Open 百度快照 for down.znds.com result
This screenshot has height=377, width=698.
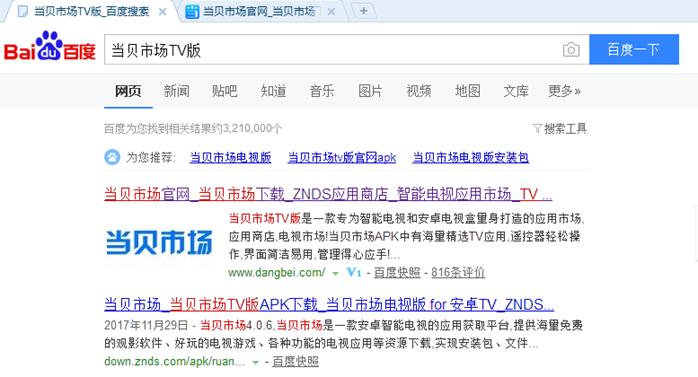(296, 361)
